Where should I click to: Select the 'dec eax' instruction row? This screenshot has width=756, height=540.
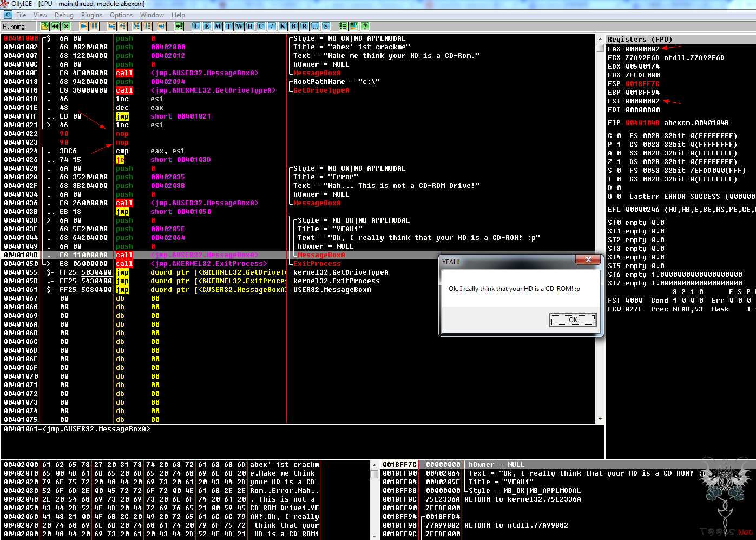[x=299, y=108]
